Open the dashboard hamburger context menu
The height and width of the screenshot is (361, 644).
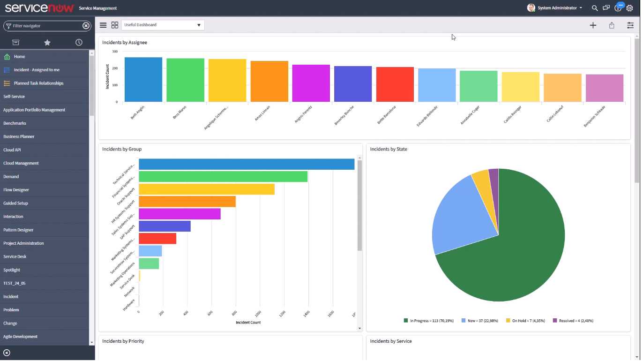[103, 25]
